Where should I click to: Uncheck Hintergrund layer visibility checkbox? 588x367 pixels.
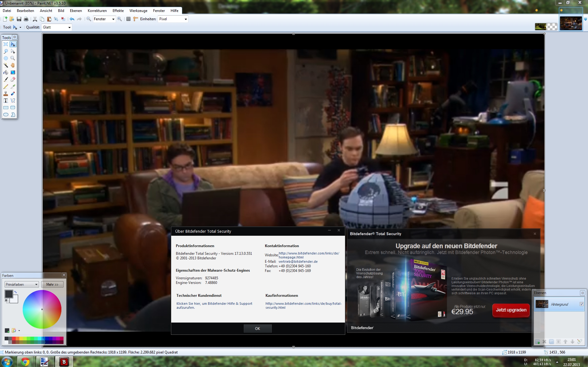[582, 304]
